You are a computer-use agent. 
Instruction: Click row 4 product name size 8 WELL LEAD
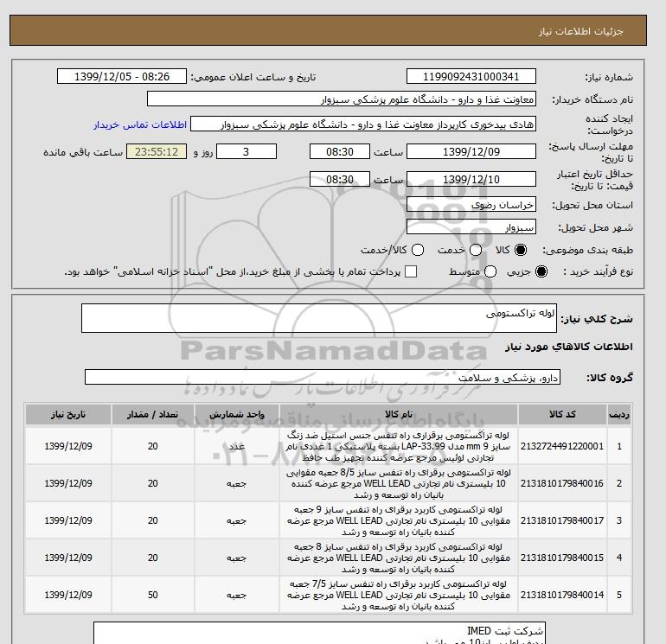tap(399, 558)
